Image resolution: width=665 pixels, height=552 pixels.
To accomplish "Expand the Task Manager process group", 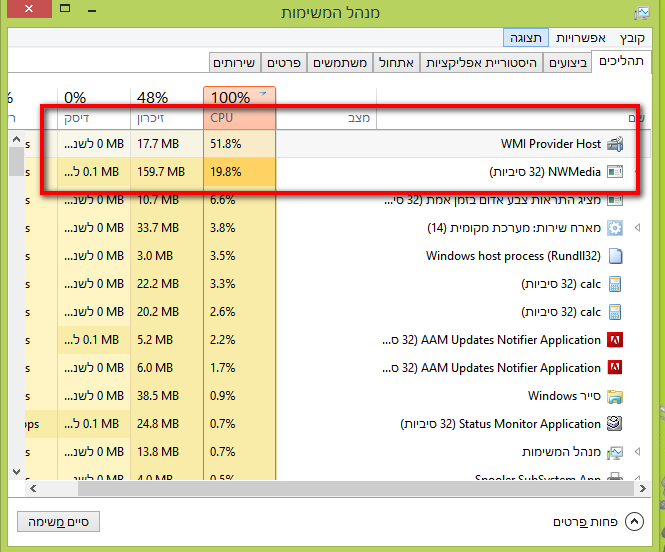I will pyautogui.click(x=637, y=452).
